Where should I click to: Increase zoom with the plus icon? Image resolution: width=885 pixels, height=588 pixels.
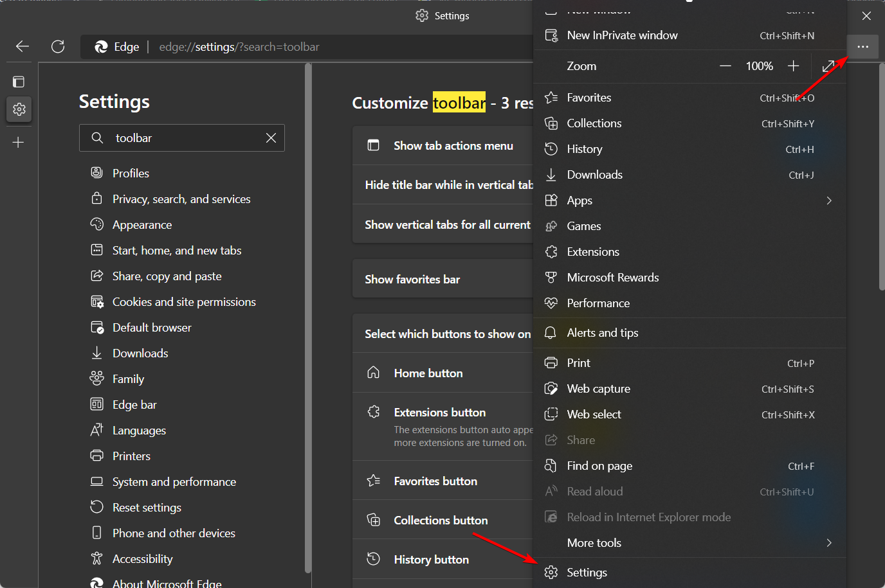point(794,66)
